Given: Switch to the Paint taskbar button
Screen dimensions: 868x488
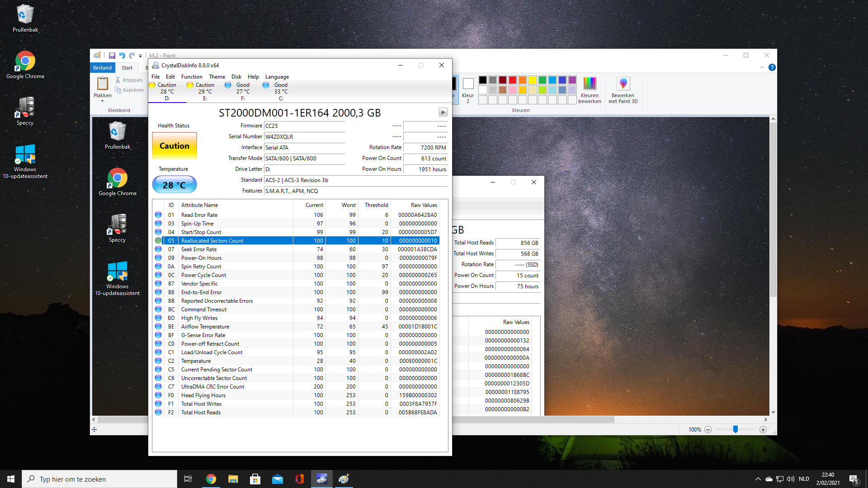Looking at the screenshot, I should click(344, 479).
